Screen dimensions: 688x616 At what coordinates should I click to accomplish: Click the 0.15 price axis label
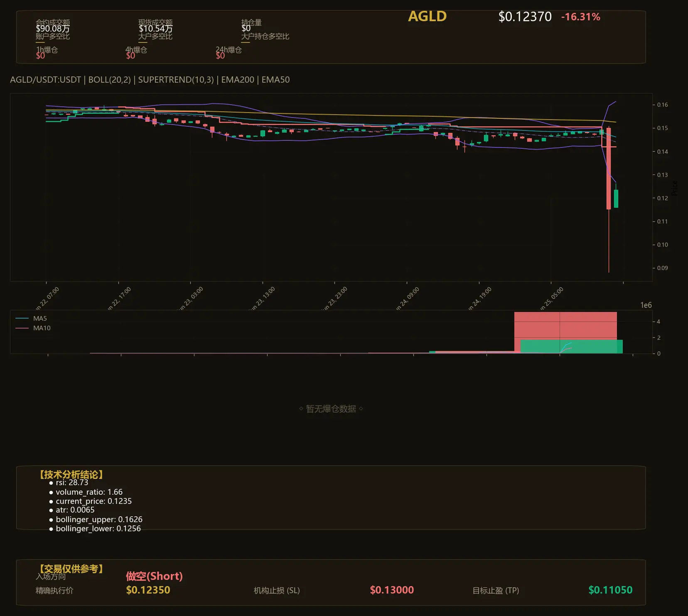click(662, 128)
